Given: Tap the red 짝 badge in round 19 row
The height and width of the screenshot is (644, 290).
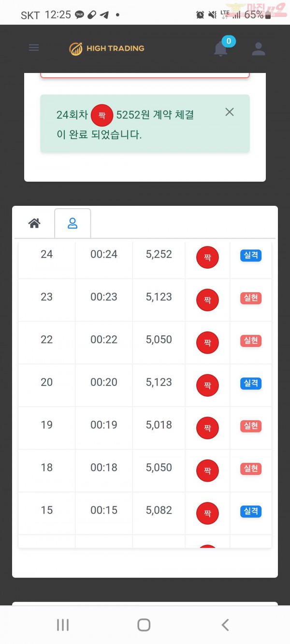Looking at the screenshot, I should [x=207, y=428].
